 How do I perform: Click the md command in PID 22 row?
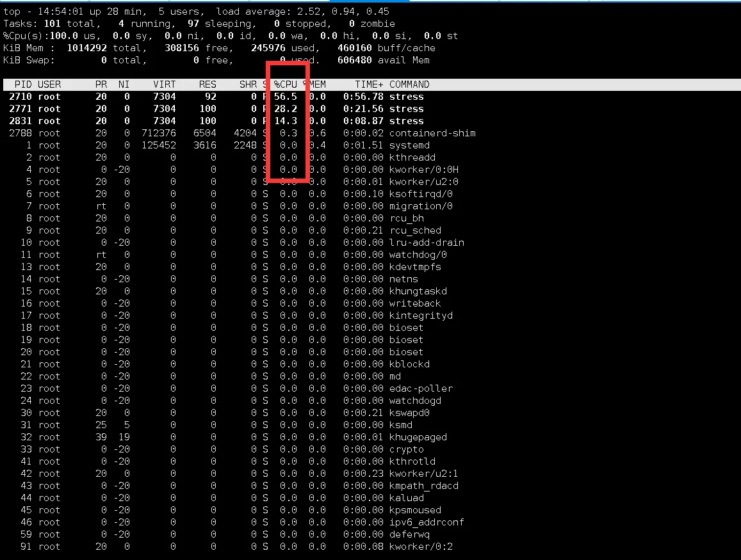pyautogui.click(x=395, y=377)
